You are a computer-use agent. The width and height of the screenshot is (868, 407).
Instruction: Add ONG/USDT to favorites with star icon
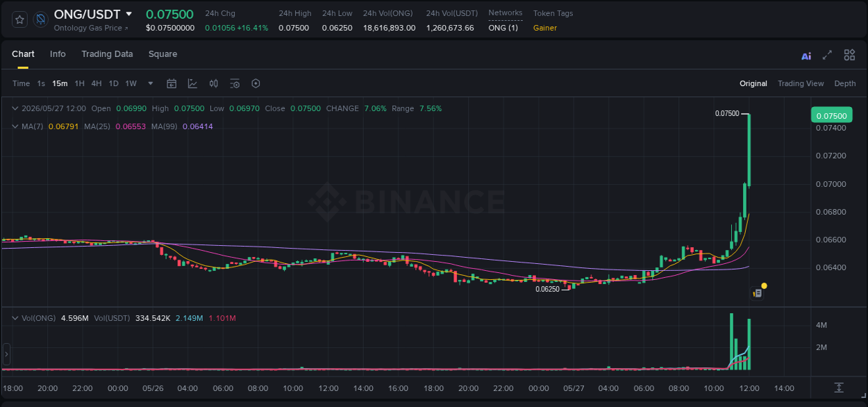tap(20, 19)
